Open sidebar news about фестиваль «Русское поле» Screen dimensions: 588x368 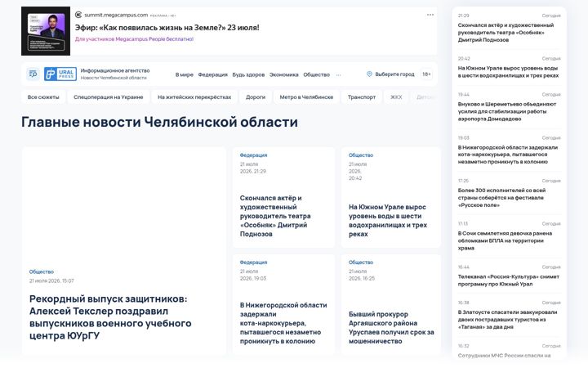[501, 198]
